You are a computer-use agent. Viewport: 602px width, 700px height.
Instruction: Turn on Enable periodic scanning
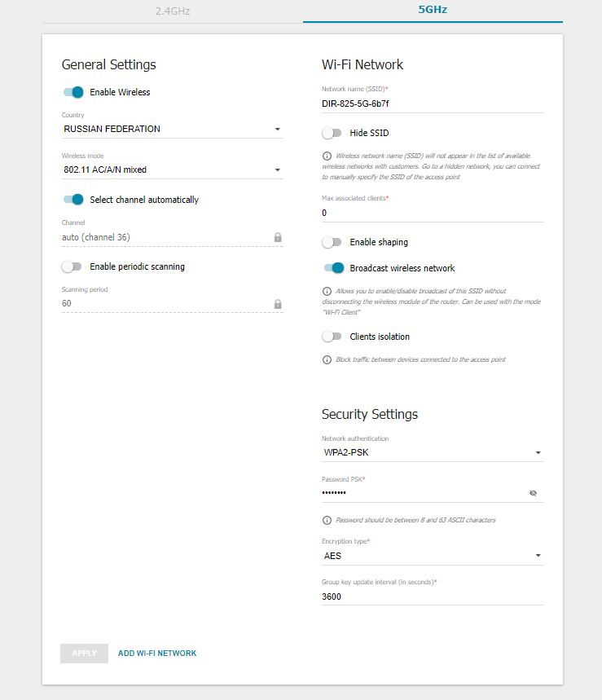pyautogui.click(x=73, y=266)
